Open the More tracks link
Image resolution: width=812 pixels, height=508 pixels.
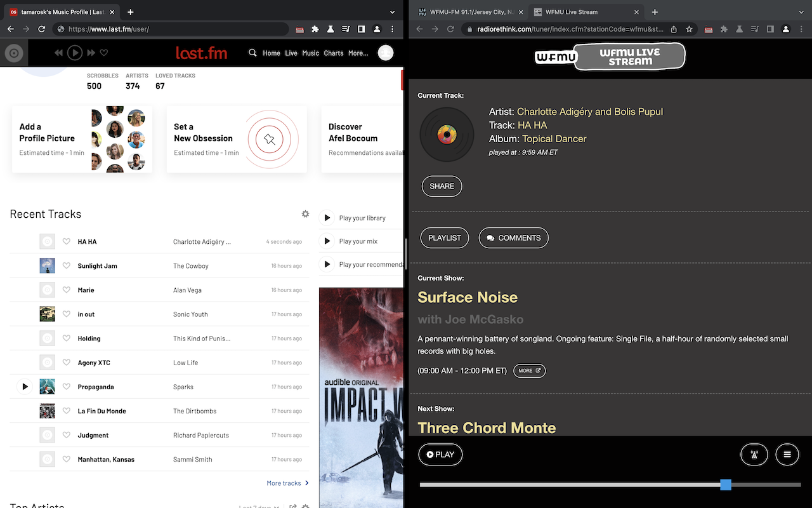[287, 483]
